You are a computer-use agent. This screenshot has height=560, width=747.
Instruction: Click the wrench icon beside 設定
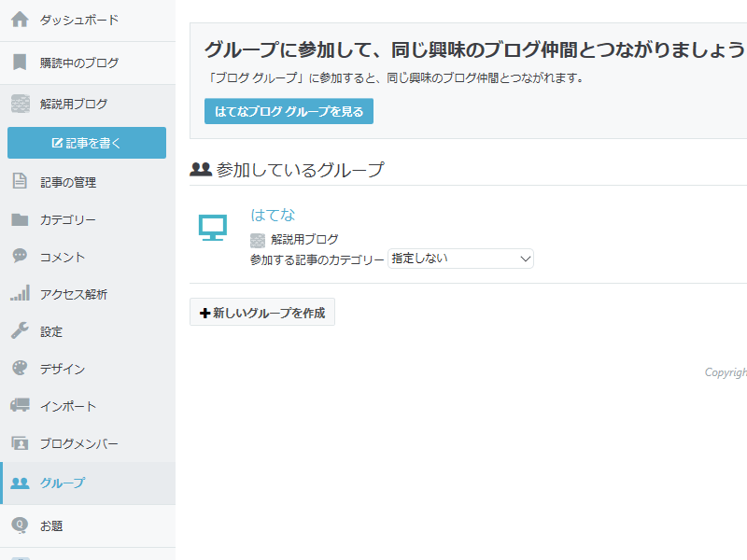20,330
